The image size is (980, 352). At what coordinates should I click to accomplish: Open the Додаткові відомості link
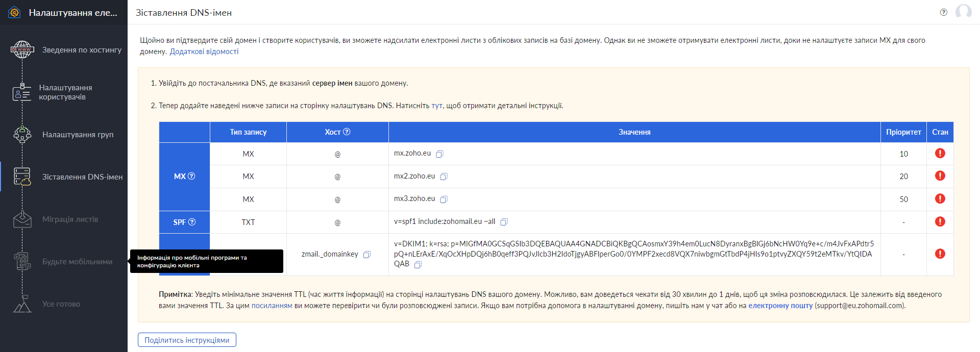point(204,52)
